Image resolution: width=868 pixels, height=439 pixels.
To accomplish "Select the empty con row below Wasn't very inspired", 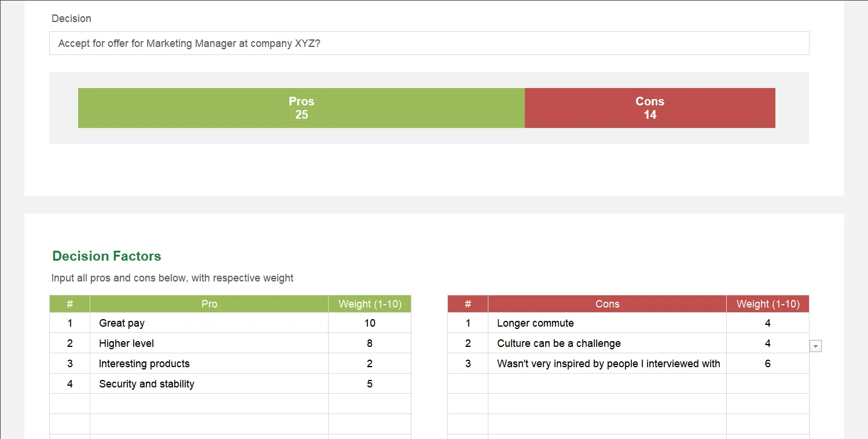I will tap(607, 383).
